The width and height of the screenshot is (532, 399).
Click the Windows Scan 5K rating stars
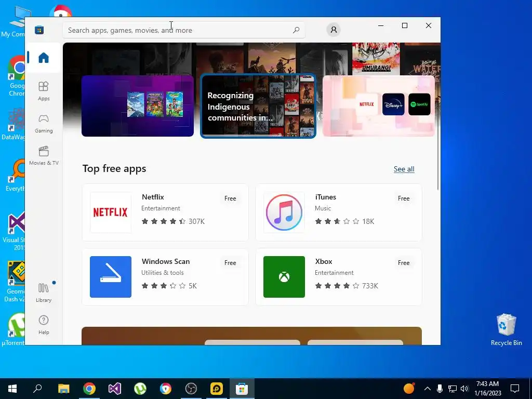pyautogui.click(x=164, y=286)
